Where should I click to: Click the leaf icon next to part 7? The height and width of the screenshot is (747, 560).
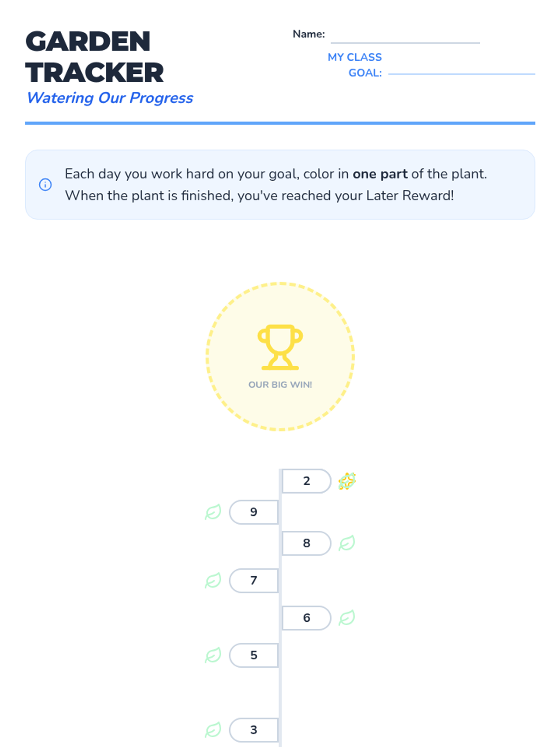[x=213, y=580]
